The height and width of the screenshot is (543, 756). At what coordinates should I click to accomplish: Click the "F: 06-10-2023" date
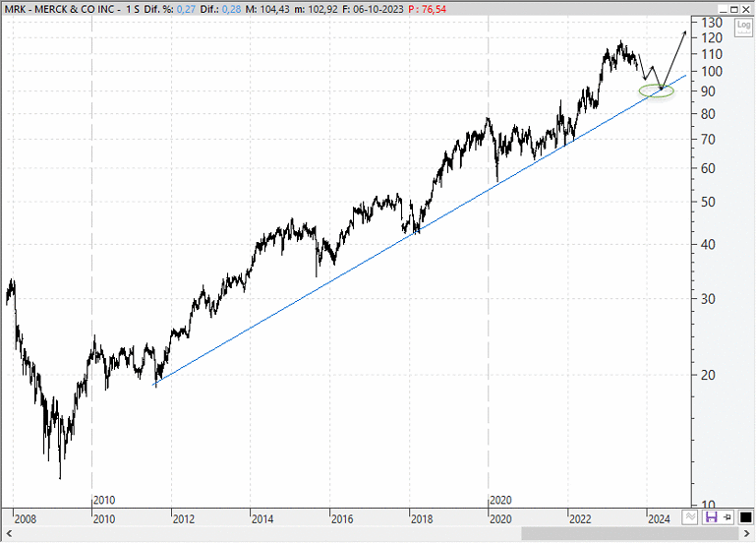(x=373, y=9)
